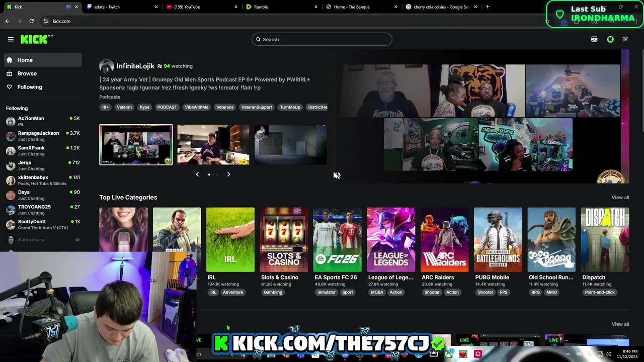
Task: Open Dispatch category card
Action: [605, 240]
